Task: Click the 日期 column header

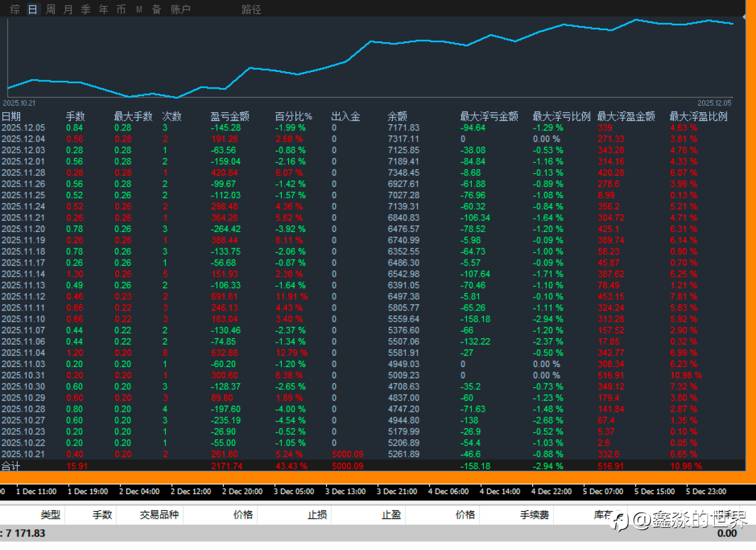Action: click(x=11, y=116)
